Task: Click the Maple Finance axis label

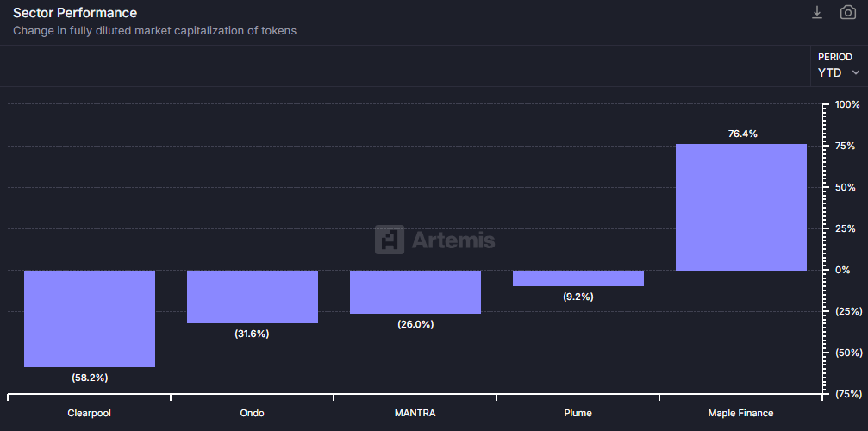Action: pyautogui.click(x=741, y=413)
